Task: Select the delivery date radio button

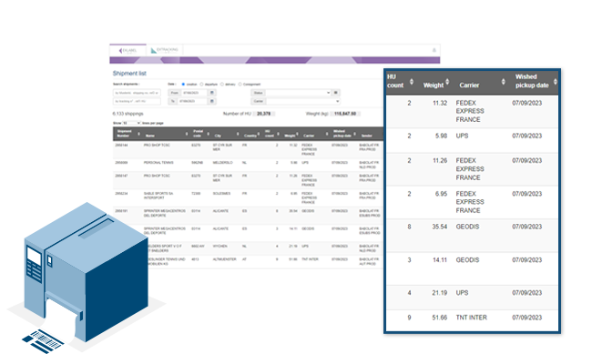Action: click(x=222, y=85)
